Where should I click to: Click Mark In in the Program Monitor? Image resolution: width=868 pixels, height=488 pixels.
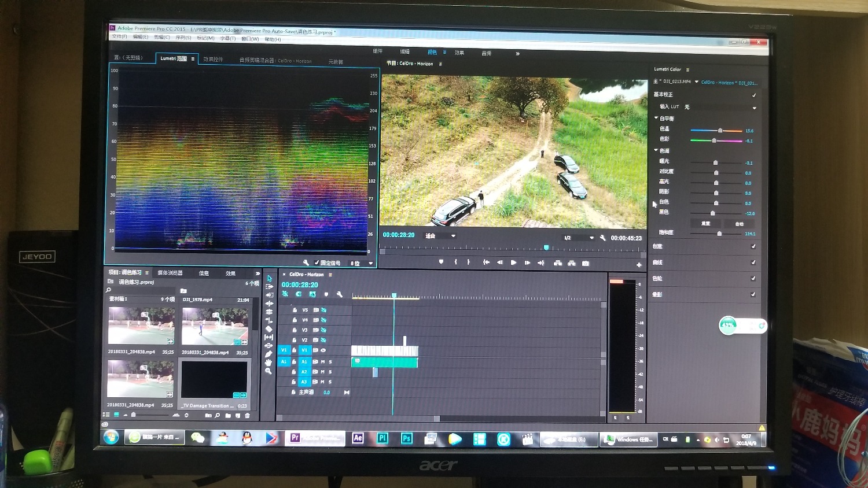[455, 262]
